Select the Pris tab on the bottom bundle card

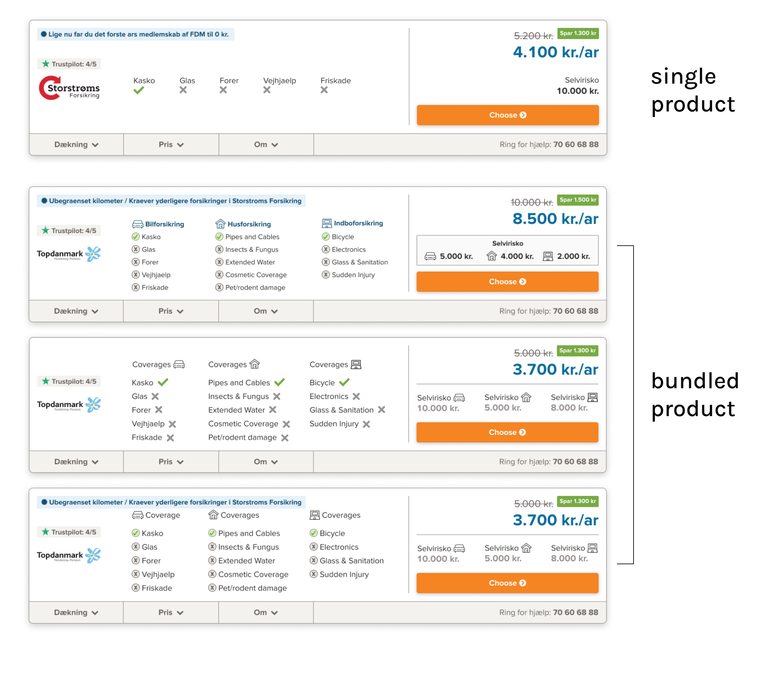(171, 612)
